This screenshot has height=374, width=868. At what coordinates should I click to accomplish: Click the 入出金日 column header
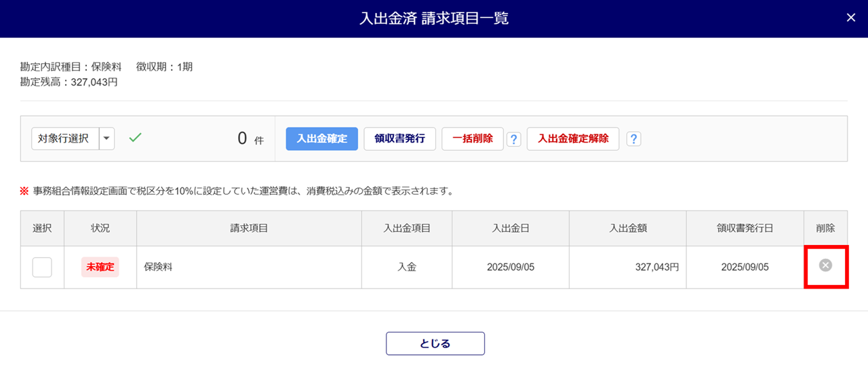coord(511,228)
